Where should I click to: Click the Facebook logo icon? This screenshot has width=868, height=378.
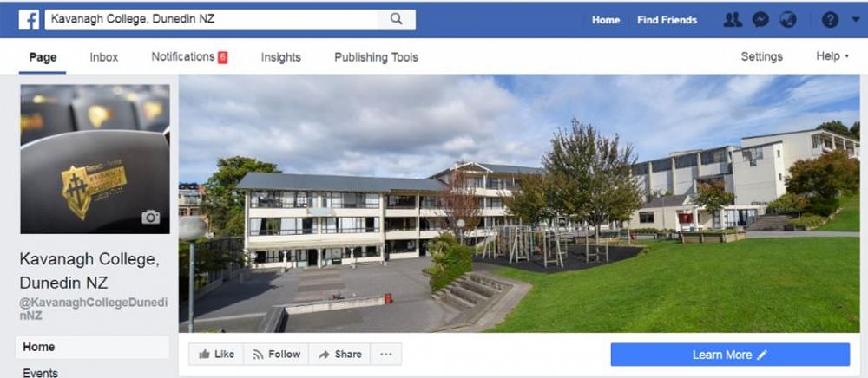click(29, 20)
